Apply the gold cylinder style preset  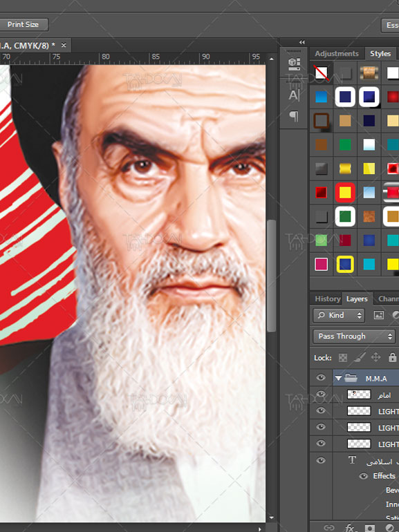pos(345,169)
